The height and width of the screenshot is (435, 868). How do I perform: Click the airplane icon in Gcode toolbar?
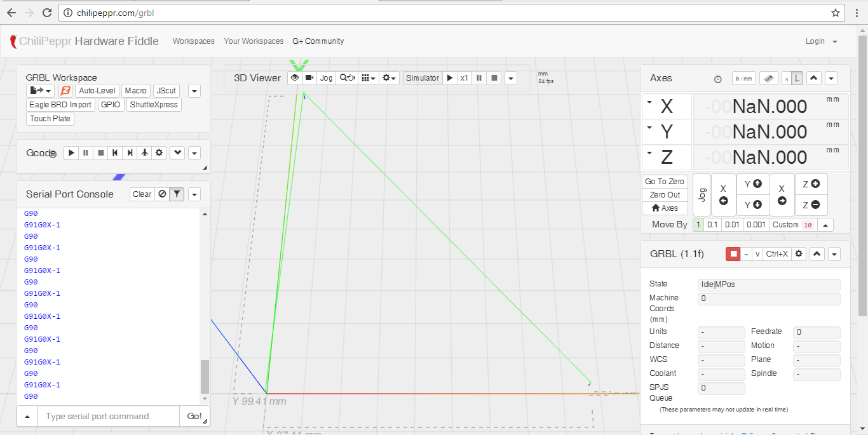[144, 153]
